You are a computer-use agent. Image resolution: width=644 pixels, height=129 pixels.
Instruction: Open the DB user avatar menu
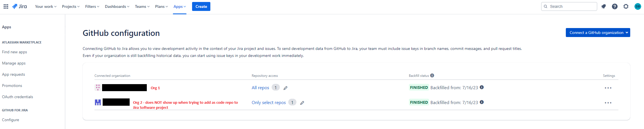coord(638,6)
